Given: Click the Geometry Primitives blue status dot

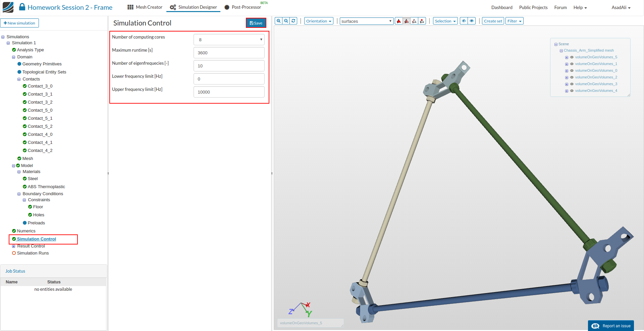Looking at the screenshot, I should point(19,64).
